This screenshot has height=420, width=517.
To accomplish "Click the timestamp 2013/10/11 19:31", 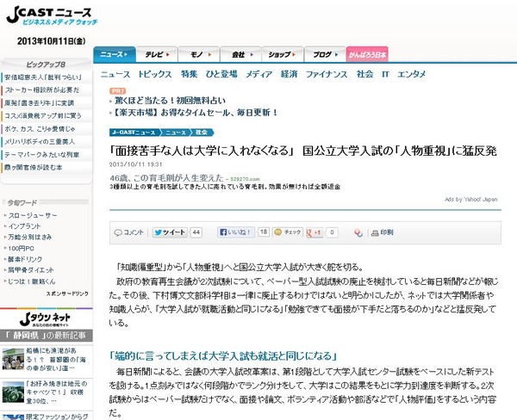I will click(x=136, y=164).
